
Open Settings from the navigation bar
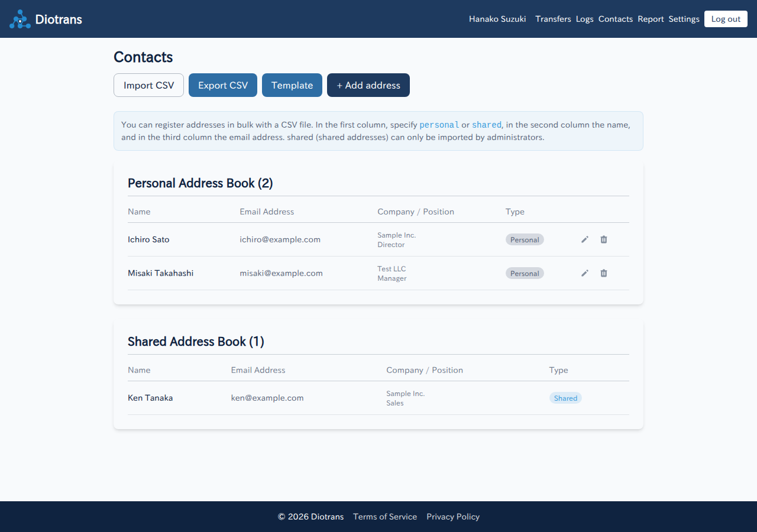[x=684, y=19]
